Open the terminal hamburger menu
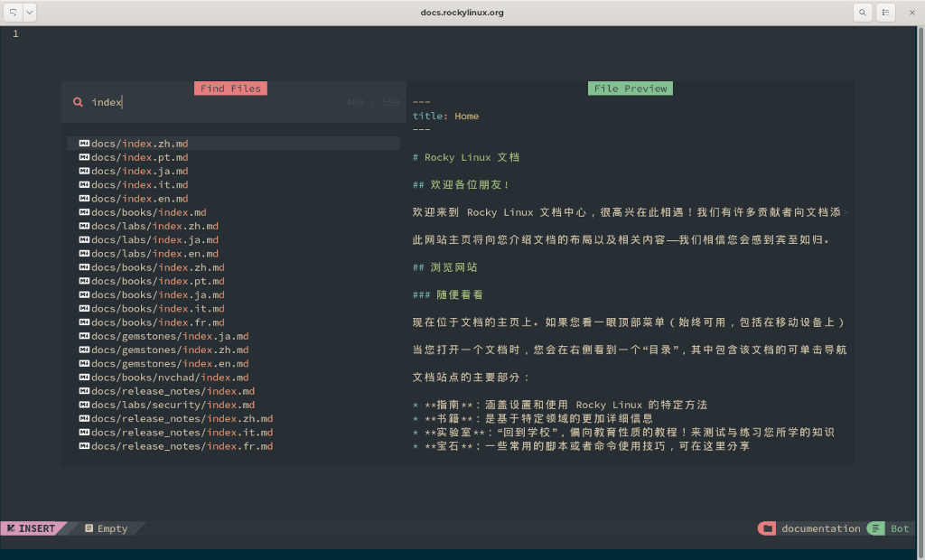This screenshot has height=560, width=925. 886,13
